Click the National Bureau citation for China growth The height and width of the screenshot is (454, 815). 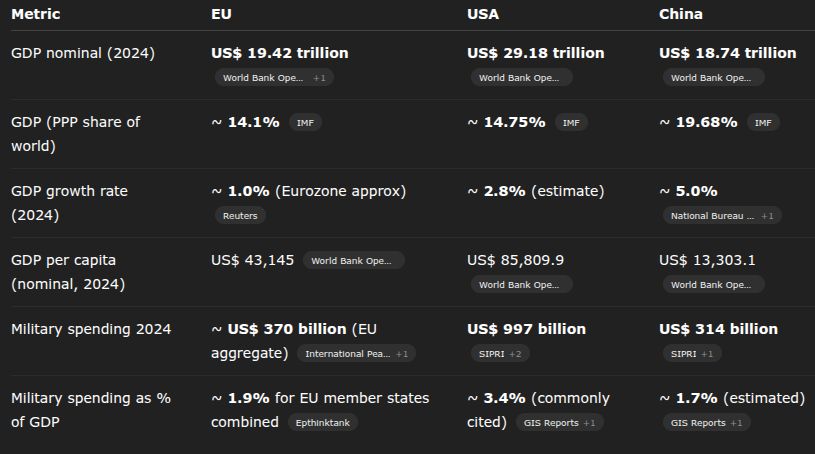click(x=721, y=215)
